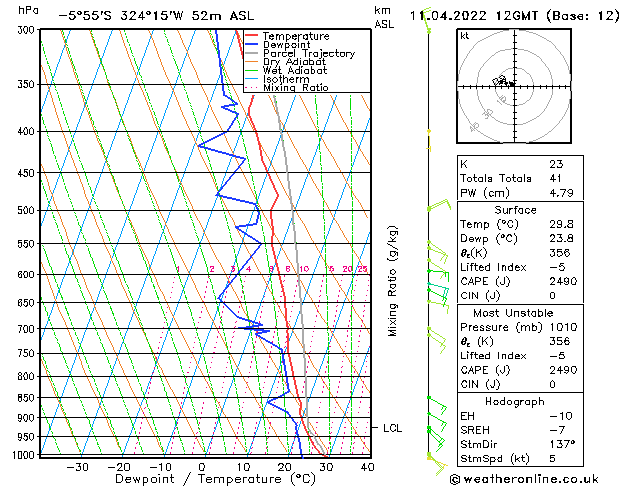Click the blue Dewpoint line swatch in legend

pos(252,45)
